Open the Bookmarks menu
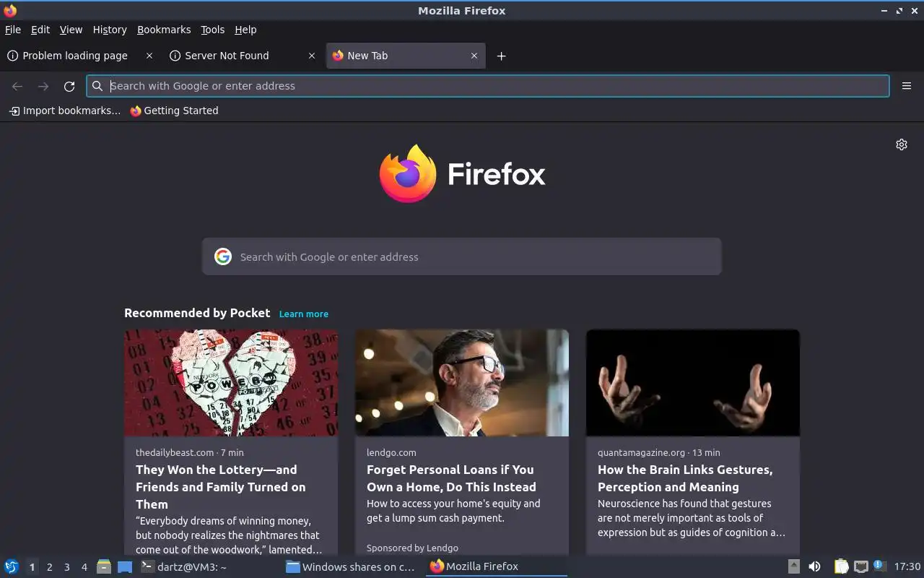Image resolution: width=924 pixels, height=578 pixels. pyautogui.click(x=164, y=30)
